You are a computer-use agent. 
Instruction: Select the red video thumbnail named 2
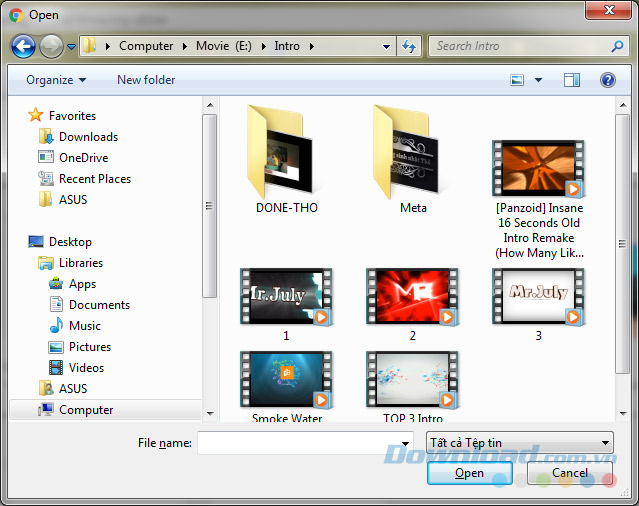coord(412,297)
